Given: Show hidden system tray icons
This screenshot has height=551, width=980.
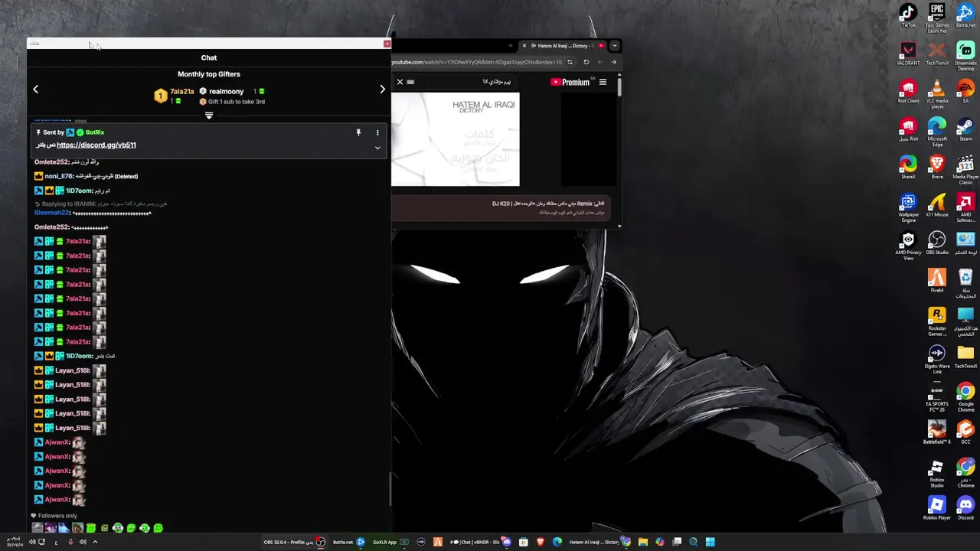Looking at the screenshot, I should tap(95, 542).
